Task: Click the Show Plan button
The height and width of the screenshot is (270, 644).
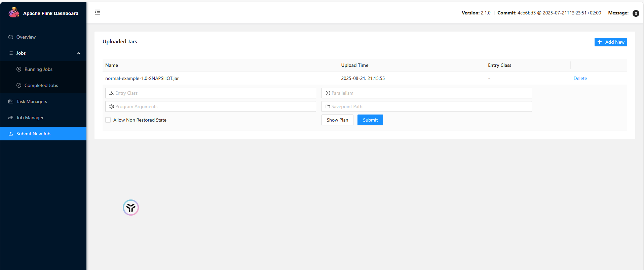Action: [x=337, y=120]
